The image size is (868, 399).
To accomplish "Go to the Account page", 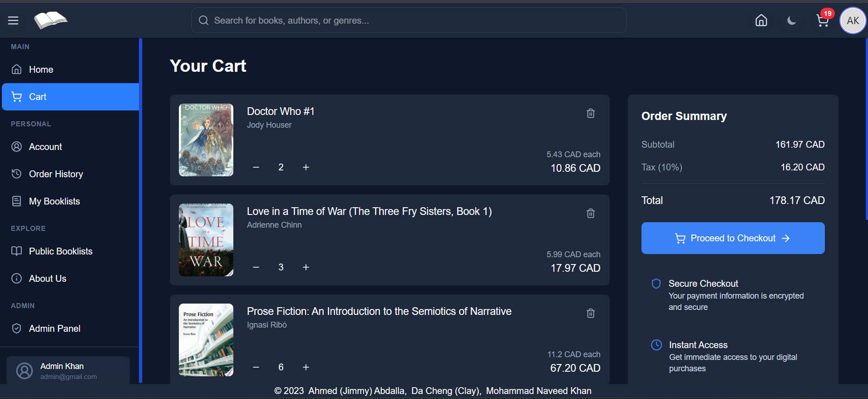I will [x=45, y=146].
